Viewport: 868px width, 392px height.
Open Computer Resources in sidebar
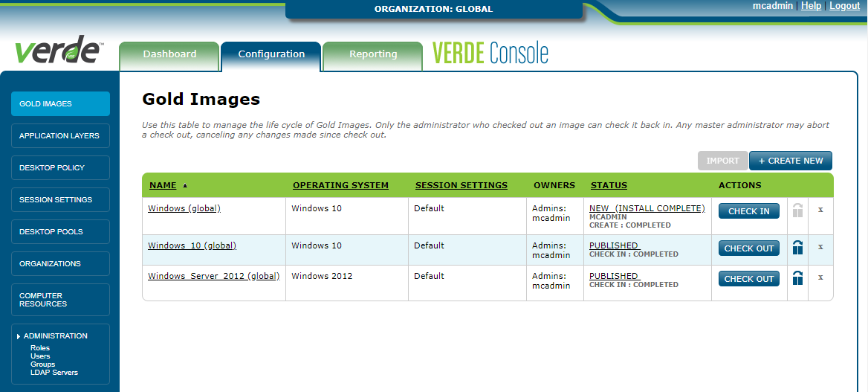(60, 300)
